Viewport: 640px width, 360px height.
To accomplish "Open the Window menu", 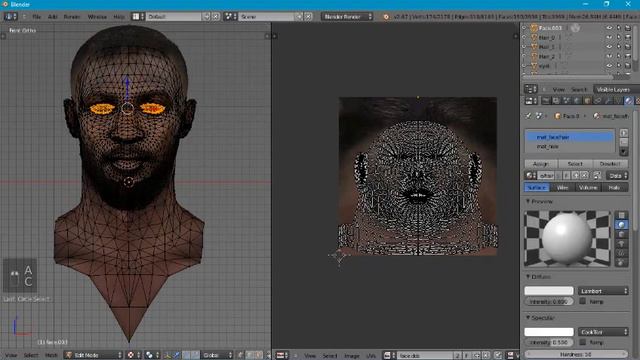I will pyautogui.click(x=97, y=17).
